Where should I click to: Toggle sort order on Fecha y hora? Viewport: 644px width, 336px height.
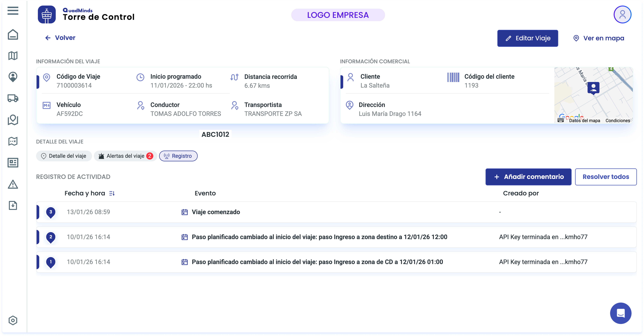click(x=112, y=193)
